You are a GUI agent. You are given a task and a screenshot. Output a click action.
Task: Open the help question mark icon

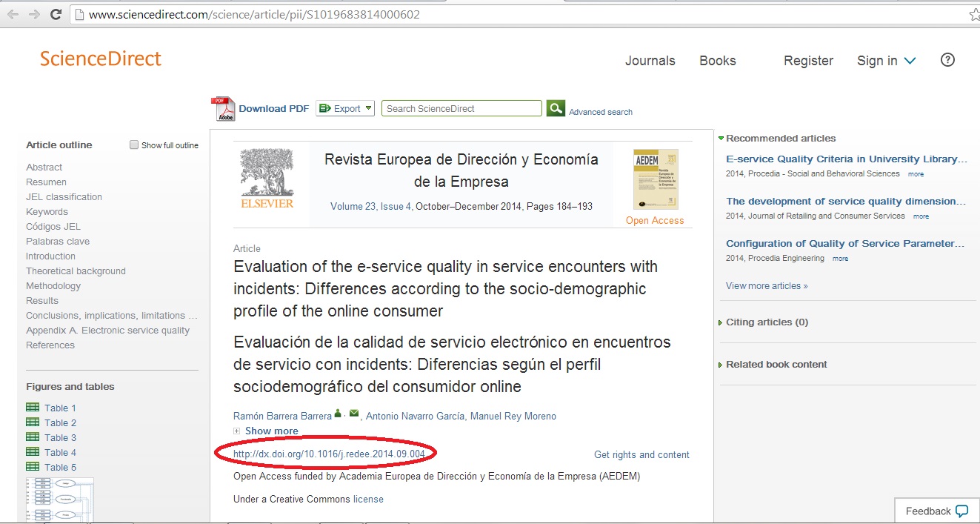coord(947,60)
